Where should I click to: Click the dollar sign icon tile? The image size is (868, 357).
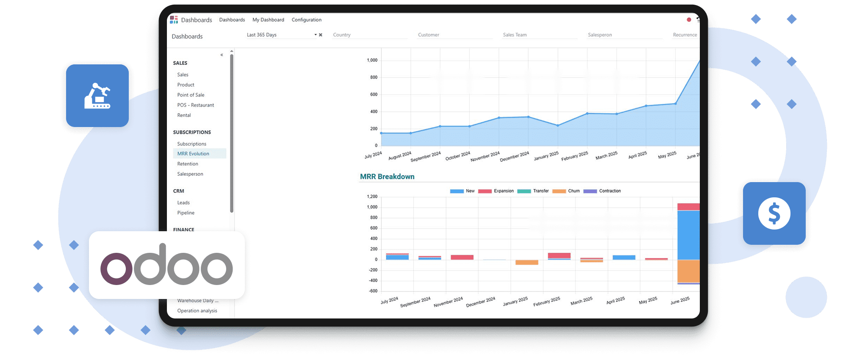[x=774, y=213]
